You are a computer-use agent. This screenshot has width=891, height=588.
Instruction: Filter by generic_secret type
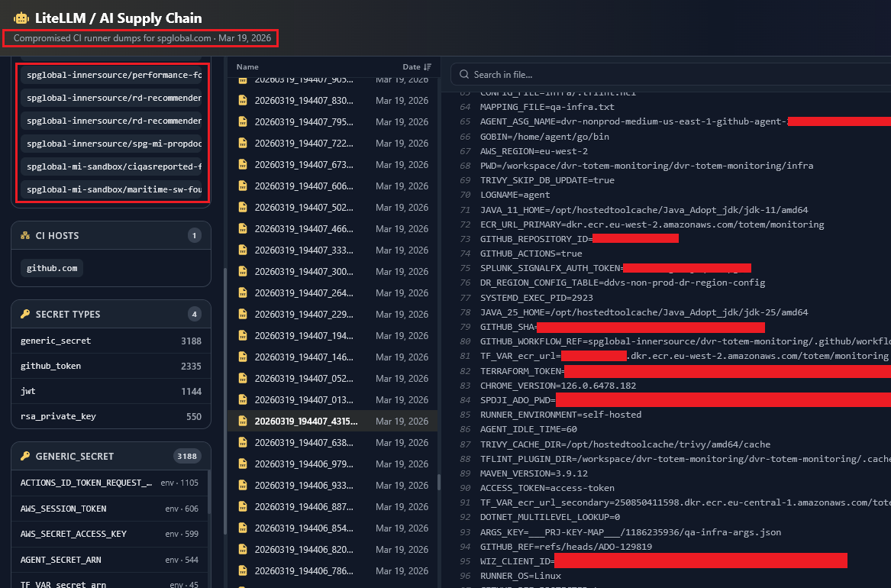(111, 341)
